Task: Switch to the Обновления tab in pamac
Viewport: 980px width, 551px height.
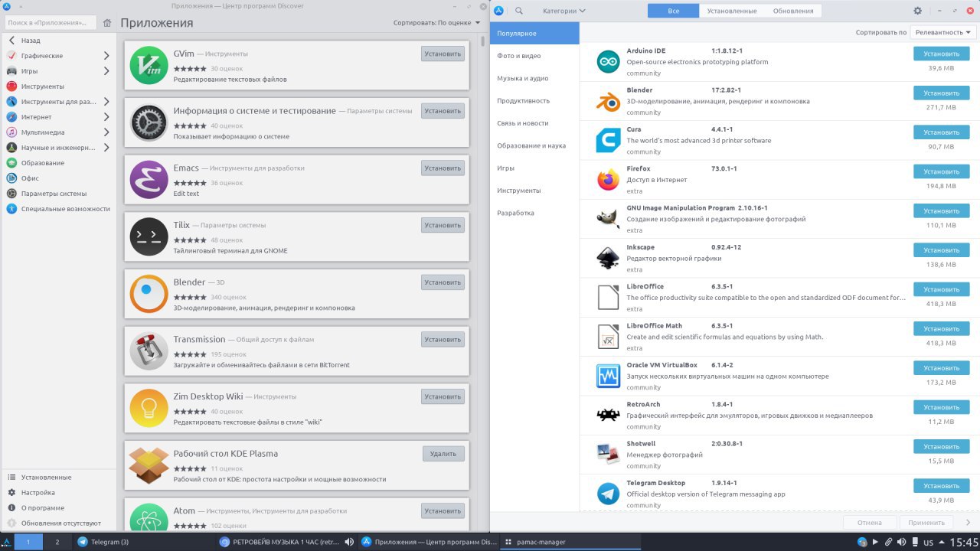Action: [x=793, y=11]
